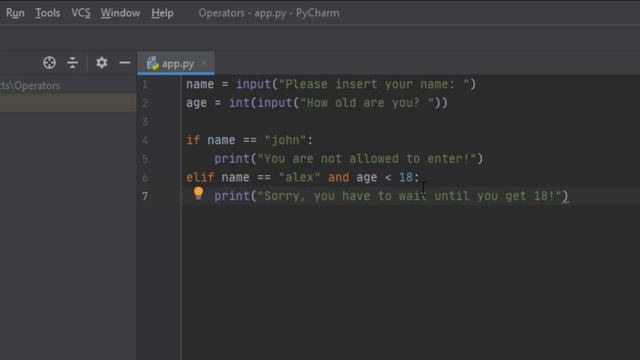Click the \Operators path text in project panel
The image size is (640, 360).
pos(30,86)
